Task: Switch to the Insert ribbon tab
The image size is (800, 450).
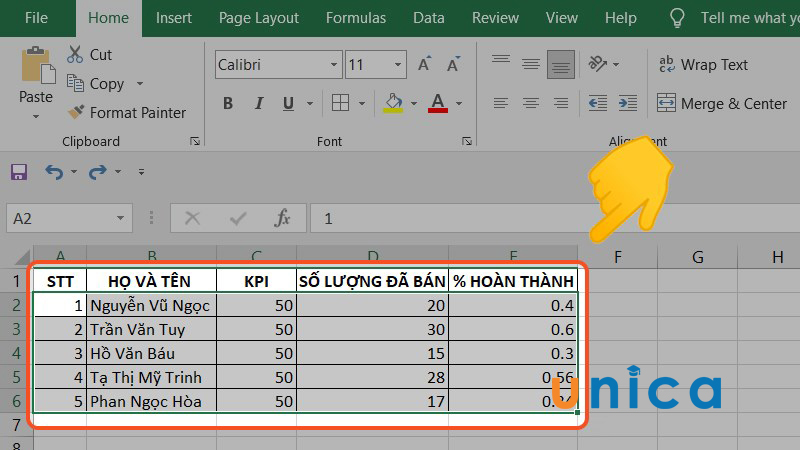Action: [x=174, y=18]
